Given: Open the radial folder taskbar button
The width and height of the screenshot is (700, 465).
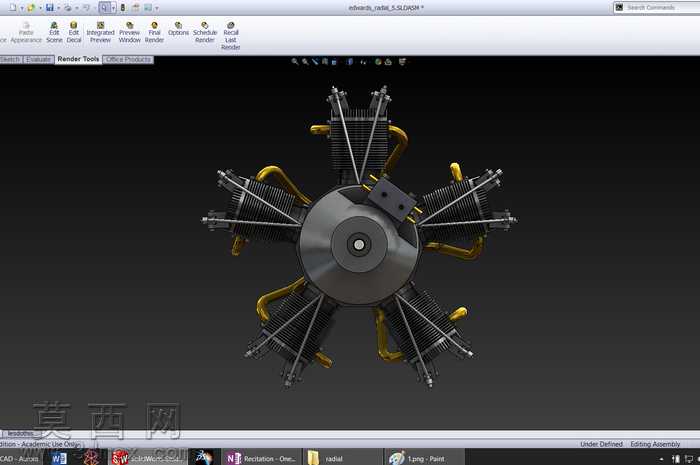Looking at the screenshot, I should [x=342, y=458].
